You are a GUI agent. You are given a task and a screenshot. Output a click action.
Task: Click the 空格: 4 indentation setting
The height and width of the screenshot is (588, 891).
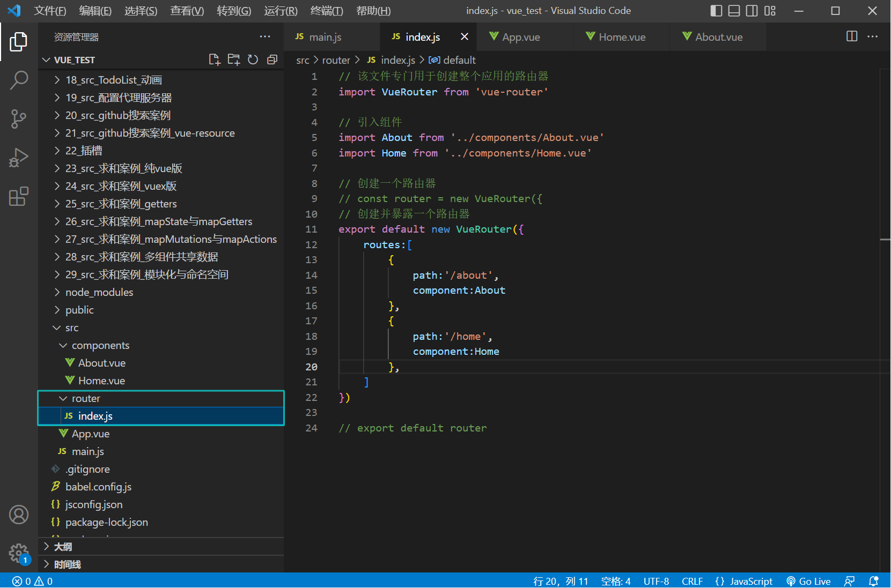point(616,581)
